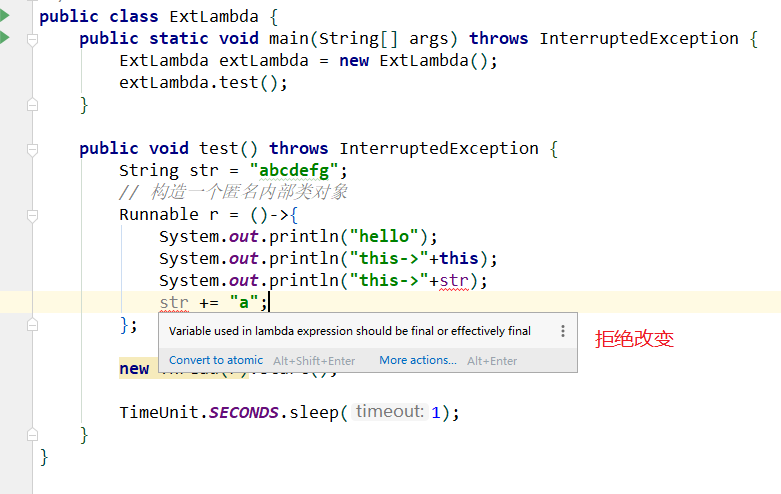Collapse main method at its closing brace marker
Viewport: 781px width, 494px height.
[32, 105]
